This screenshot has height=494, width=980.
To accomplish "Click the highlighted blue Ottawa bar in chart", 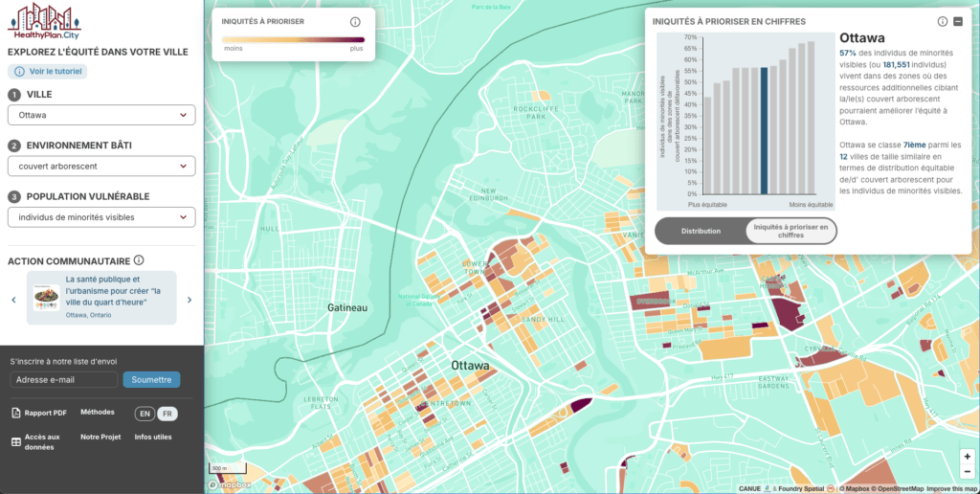I will tap(763, 130).
